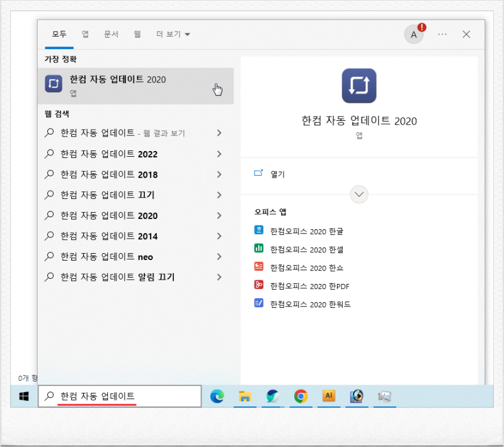Expand arrow for 알림 끄기 row
504x447 pixels.
click(219, 277)
